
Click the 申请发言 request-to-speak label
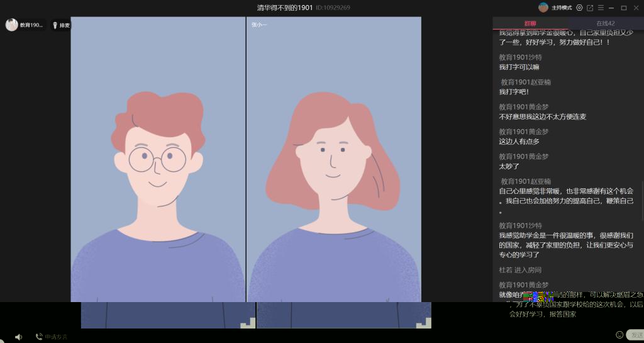coord(56,337)
